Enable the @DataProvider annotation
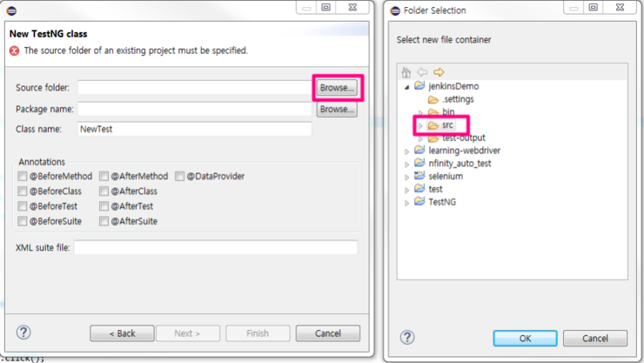 pyautogui.click(x=179, y=176)
